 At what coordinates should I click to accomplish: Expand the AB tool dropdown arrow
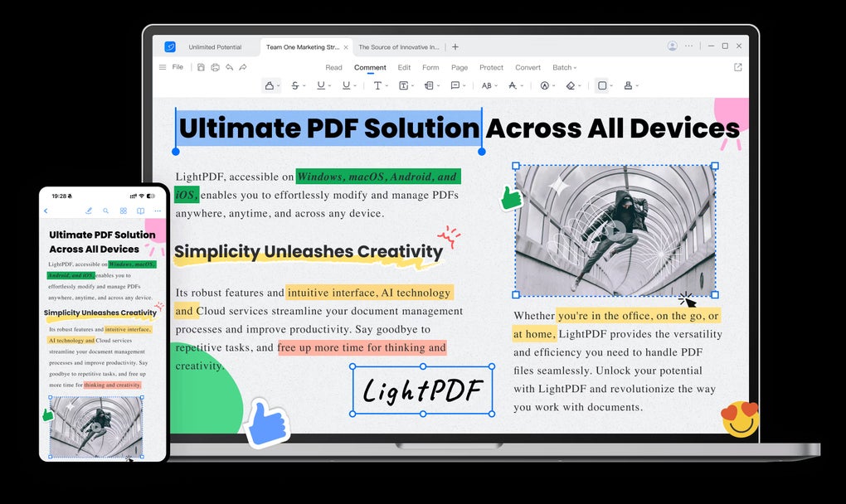point(496,86)
